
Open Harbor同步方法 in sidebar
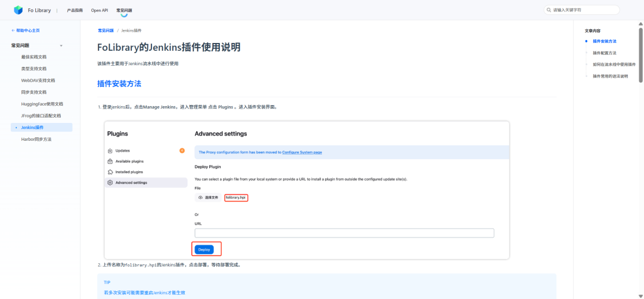pyautogui.click(x=36, y=140)
